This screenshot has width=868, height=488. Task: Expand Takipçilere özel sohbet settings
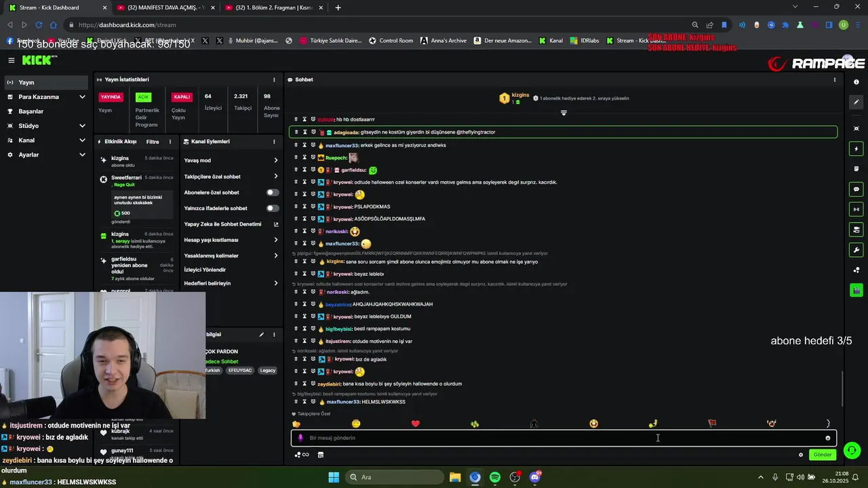231,176
